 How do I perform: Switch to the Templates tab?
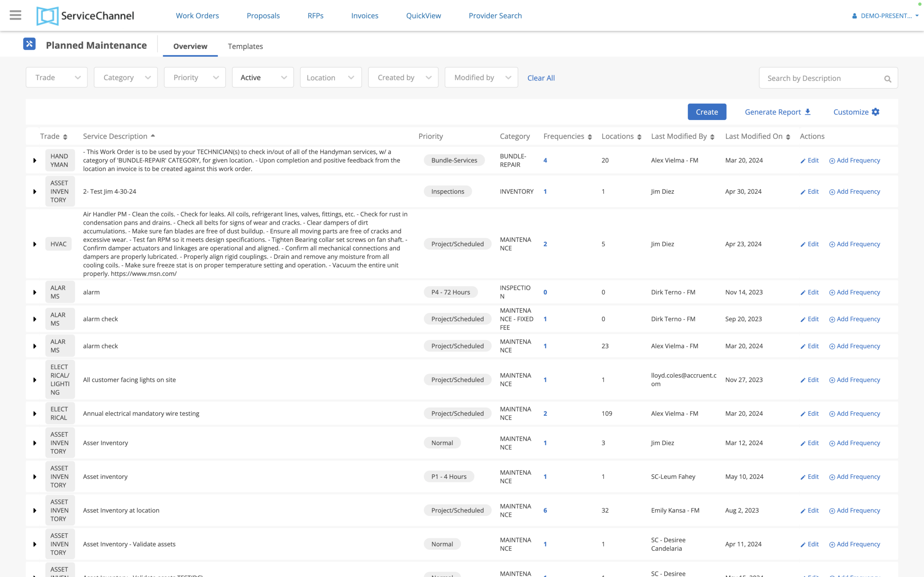245,46
